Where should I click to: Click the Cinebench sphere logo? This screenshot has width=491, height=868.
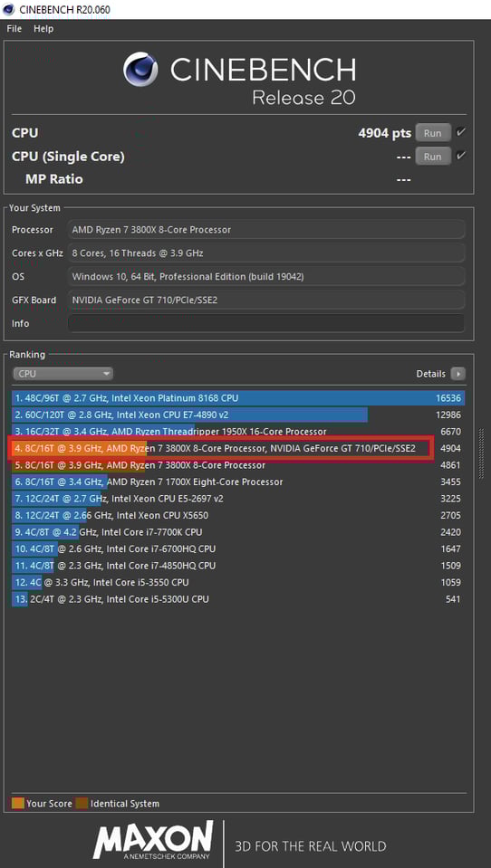click(x=140, y=69)
